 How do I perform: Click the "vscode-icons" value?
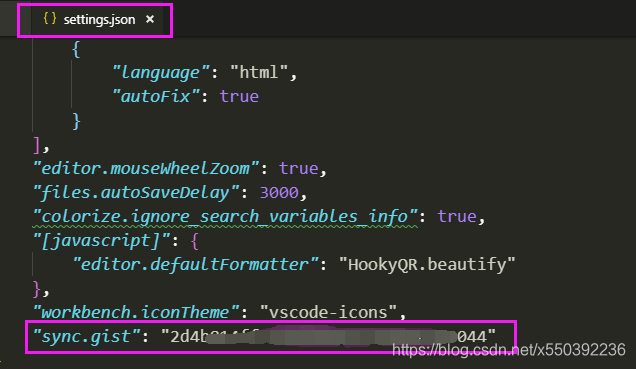[x=328, y=313]
